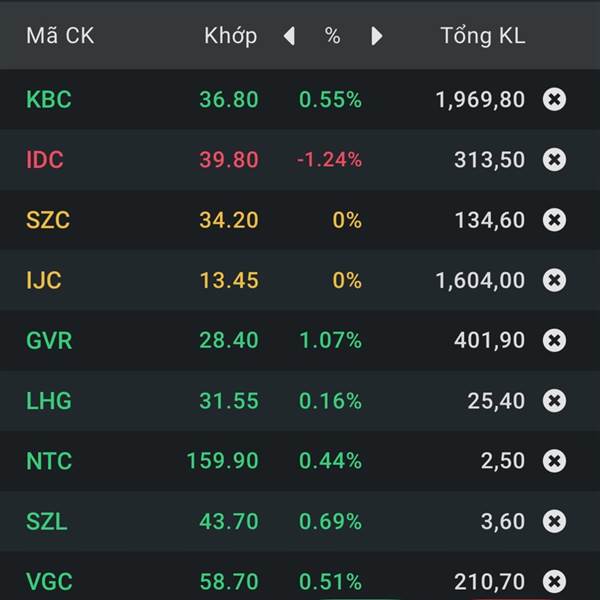Viewport: 600px width, 600px height.
Task: Delete GVR row from the watchlist
Action: [554, 341]
